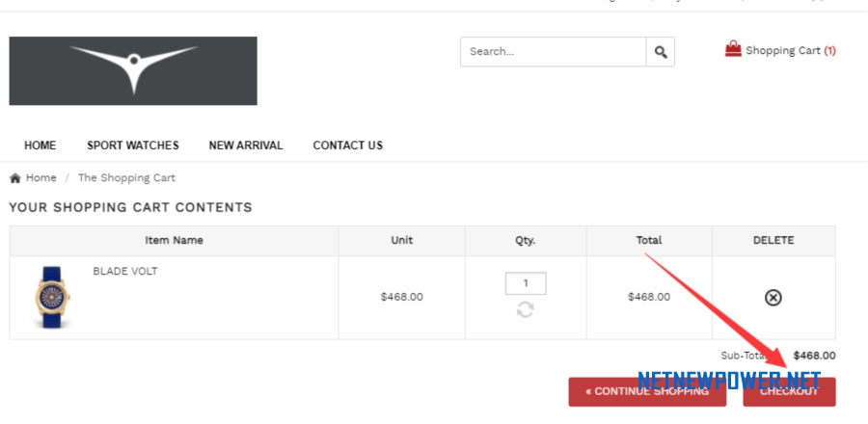Click the Home breadcrumb link

[x=41, y=178]
